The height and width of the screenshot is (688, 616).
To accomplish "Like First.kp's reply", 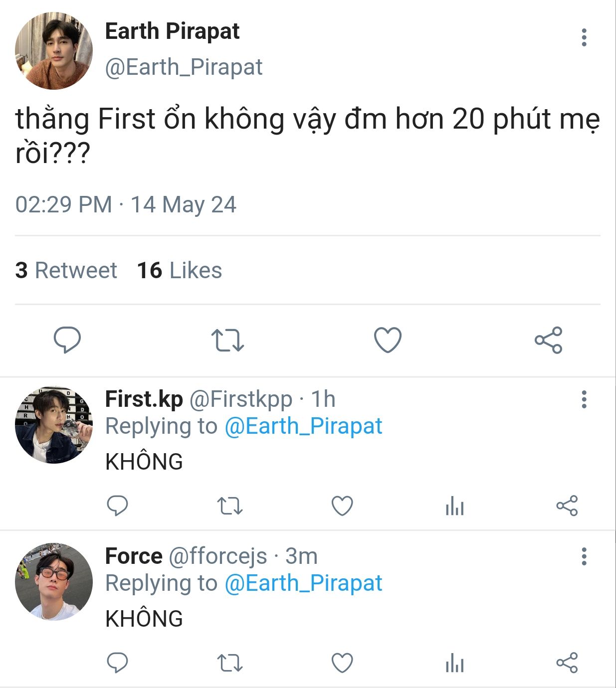I will click(342, 506).
